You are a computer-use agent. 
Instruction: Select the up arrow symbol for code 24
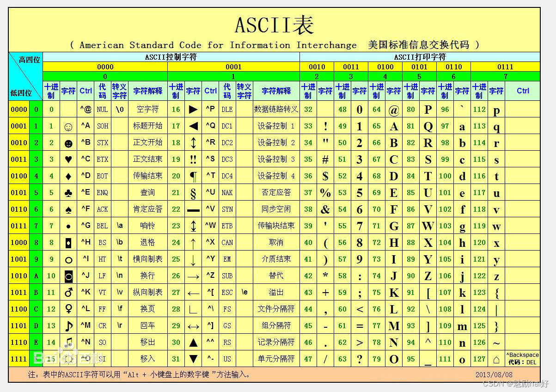[193, 243]
